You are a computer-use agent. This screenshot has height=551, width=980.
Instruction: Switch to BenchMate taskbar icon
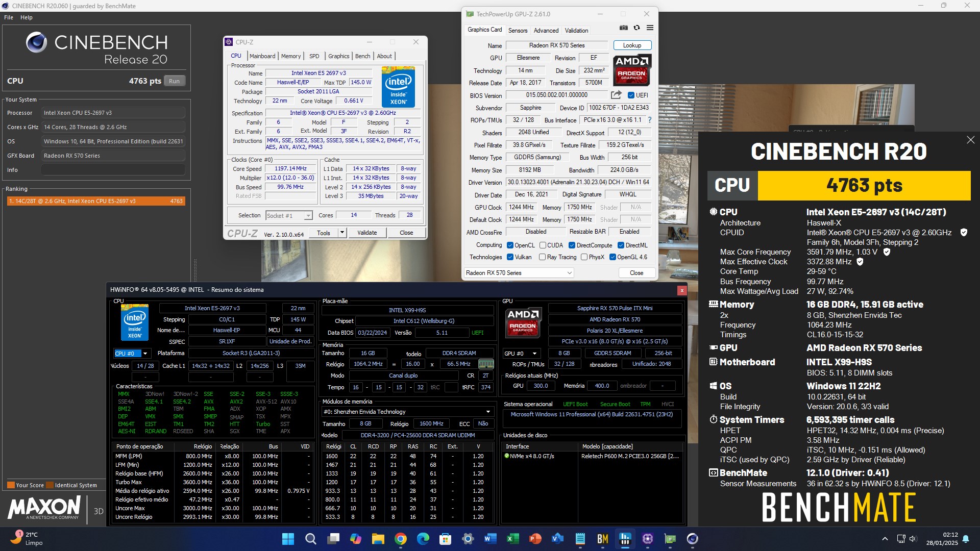tap(603, 539)
